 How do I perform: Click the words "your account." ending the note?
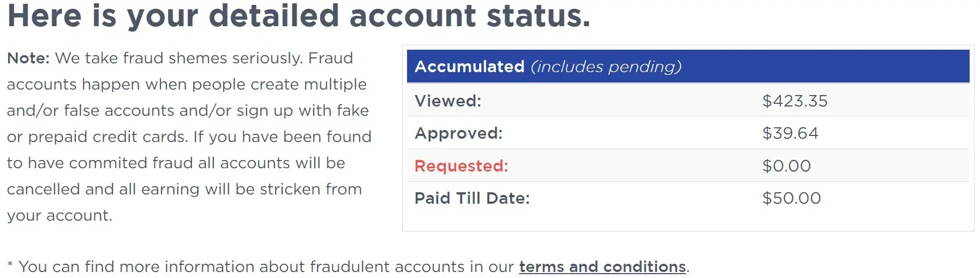point(59,215)
